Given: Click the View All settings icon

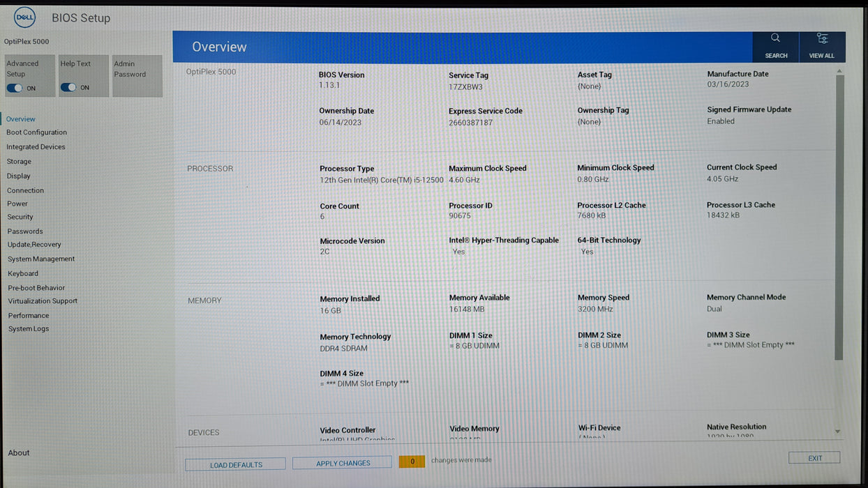Looking at the screenshot, I should 822,38.
